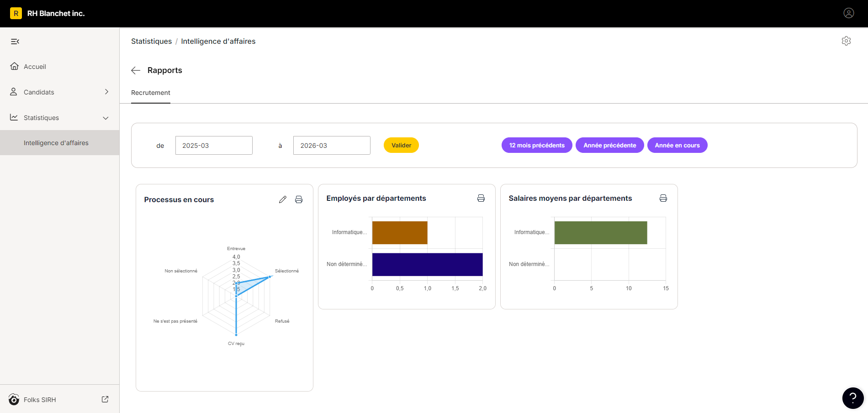This screenshot has width=868, height=413.
Task: Open the user account icon
Action: coord(848,13)
